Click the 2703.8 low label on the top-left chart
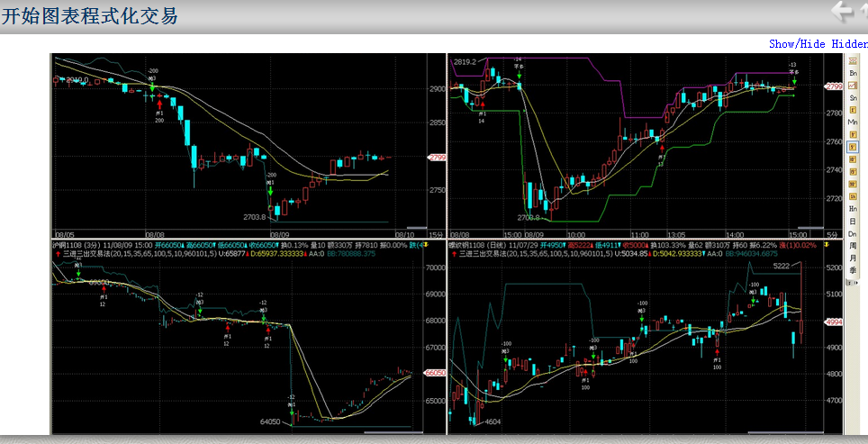Image resolution: width=868 pixels, height=444 pixels. pos(255,217)
